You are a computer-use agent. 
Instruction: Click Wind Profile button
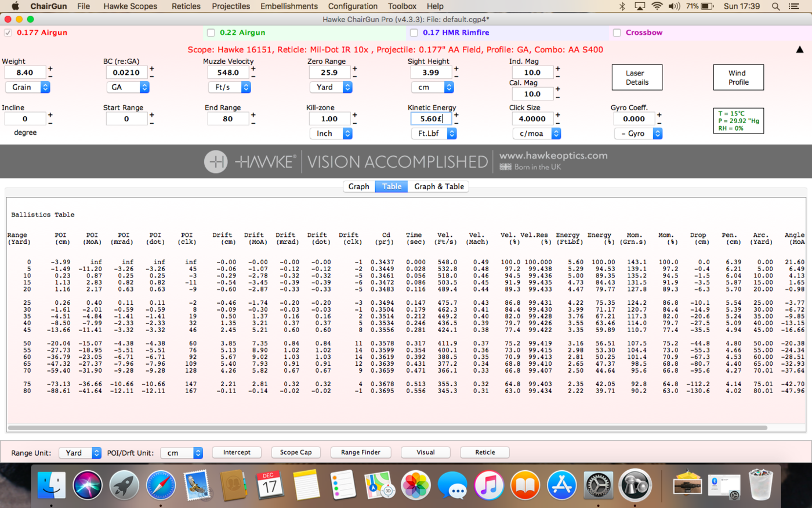(738, 77)
